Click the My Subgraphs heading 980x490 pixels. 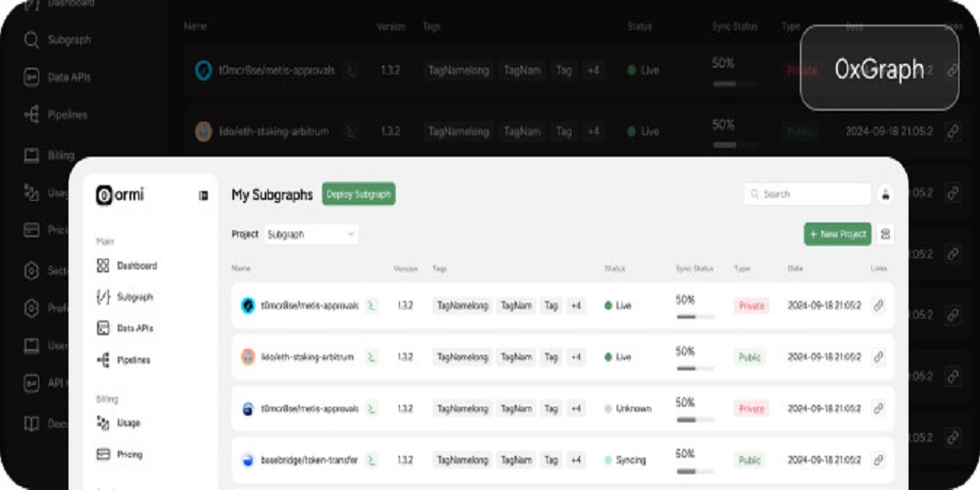pyautogui.click(x=271, y=195)
